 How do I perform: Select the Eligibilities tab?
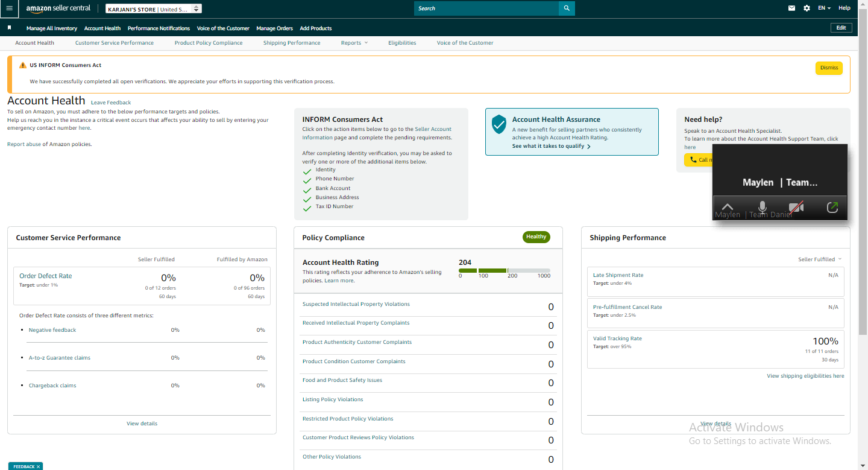coord(402,43)
